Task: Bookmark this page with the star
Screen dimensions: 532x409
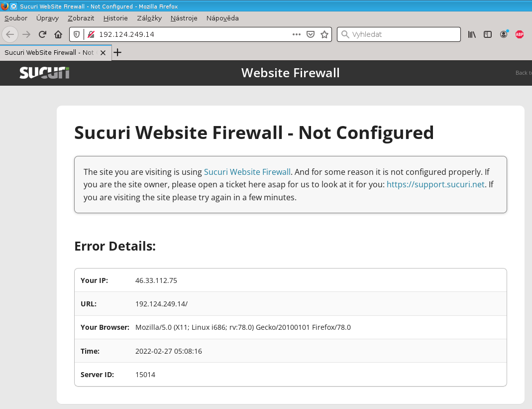Action: tap(324, 34)
